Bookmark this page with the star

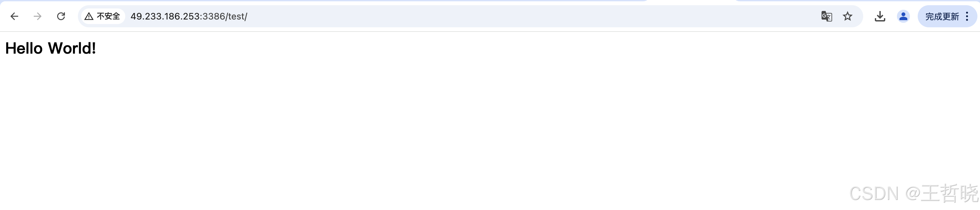tap(847, 16)
